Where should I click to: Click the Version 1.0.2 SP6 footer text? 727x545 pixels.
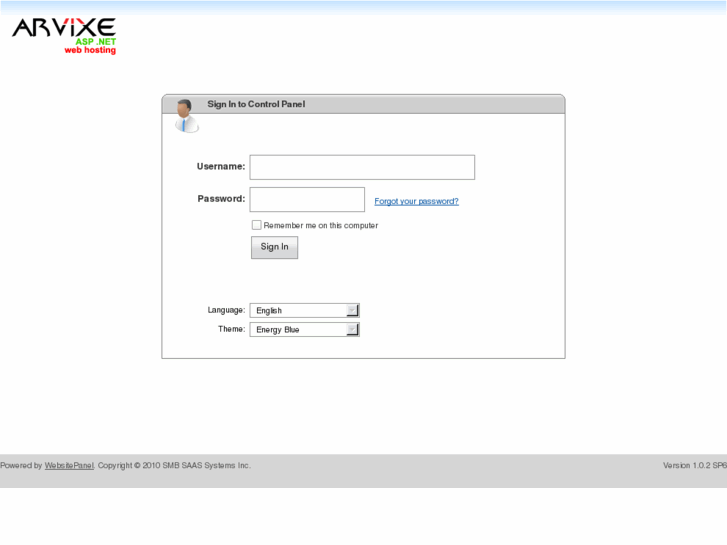pos(695,465)
